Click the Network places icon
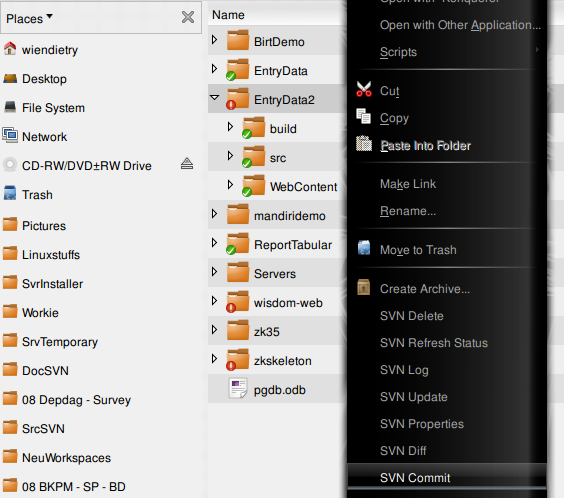 (x=10, y=136)
